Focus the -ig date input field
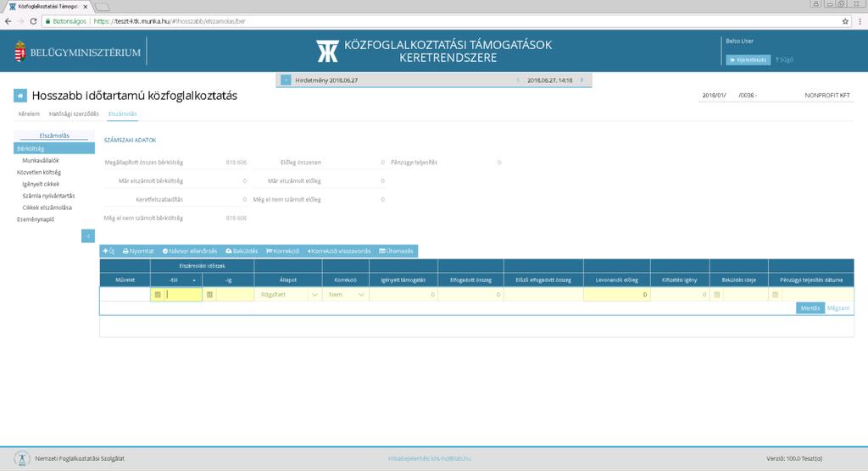 point(234,295)
